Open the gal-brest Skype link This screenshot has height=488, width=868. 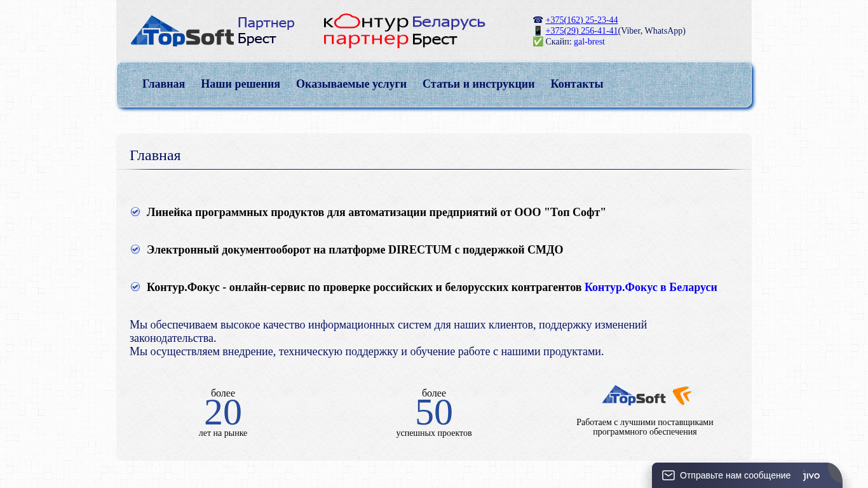[589, 41]
